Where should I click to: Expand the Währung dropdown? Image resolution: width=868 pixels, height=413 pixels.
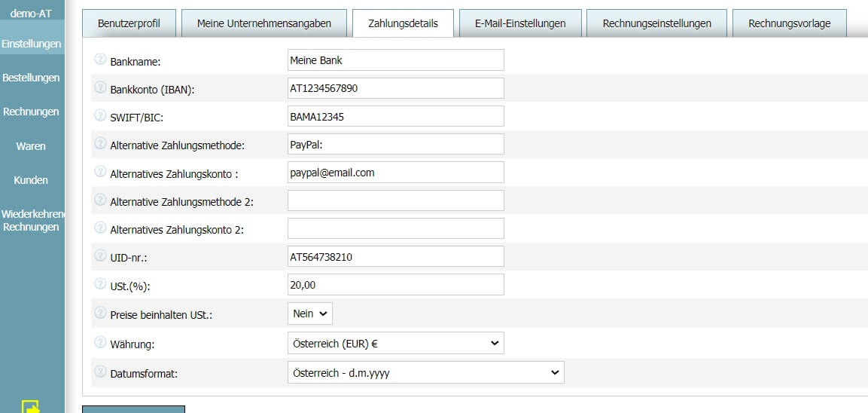[x=396, y=343]
